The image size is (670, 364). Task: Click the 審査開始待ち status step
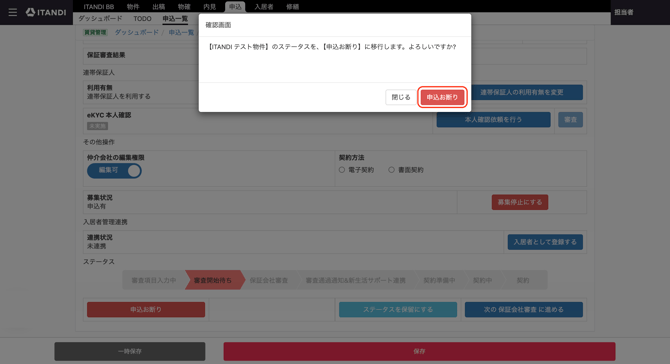[213, 280]
